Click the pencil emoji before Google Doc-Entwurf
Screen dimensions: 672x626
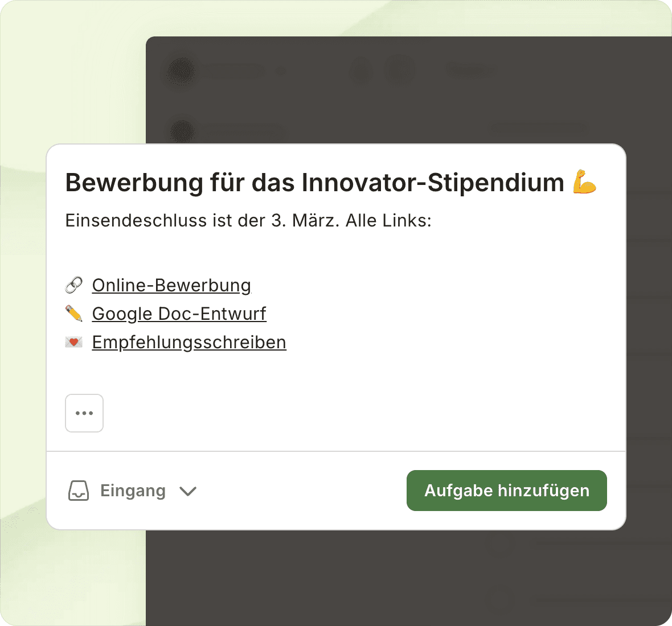pyautogui.click(x=74, y=314)
